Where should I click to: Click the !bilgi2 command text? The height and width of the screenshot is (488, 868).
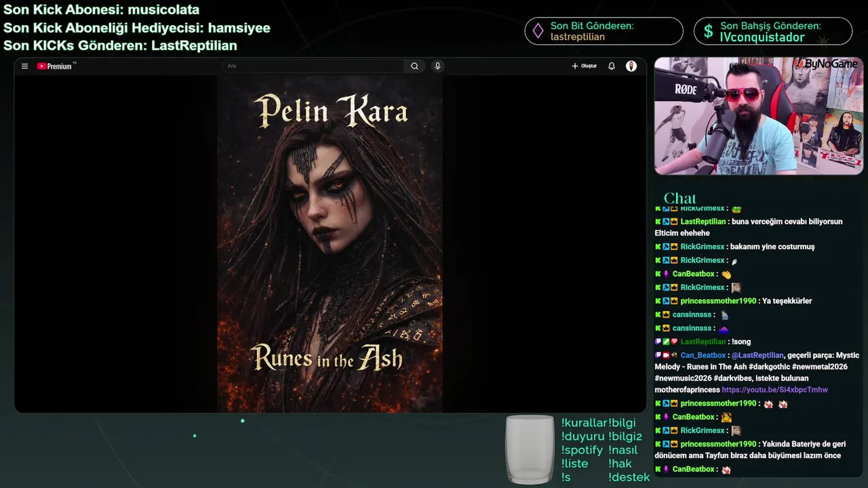[625, 436]
